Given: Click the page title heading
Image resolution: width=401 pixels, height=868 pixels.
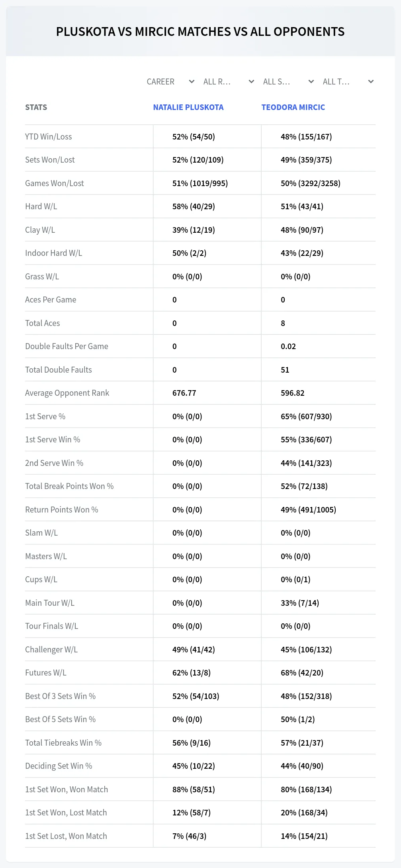Looking at the screenshot, I should (200, 32).
